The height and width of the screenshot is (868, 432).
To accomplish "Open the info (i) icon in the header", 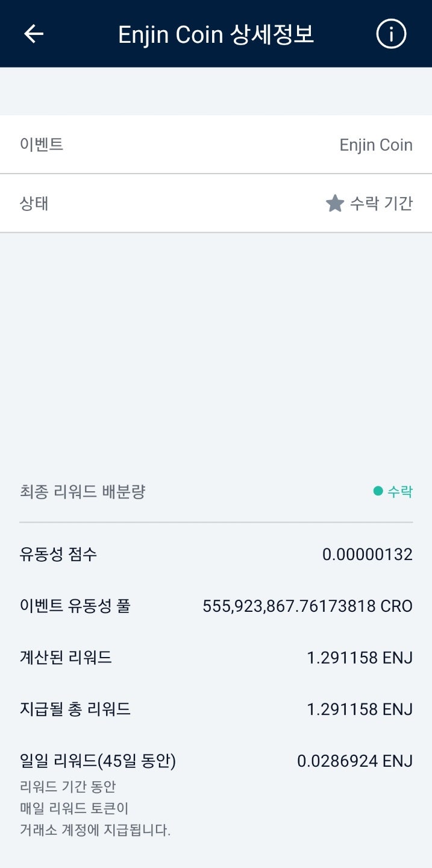I will click(x=391, y=34).
